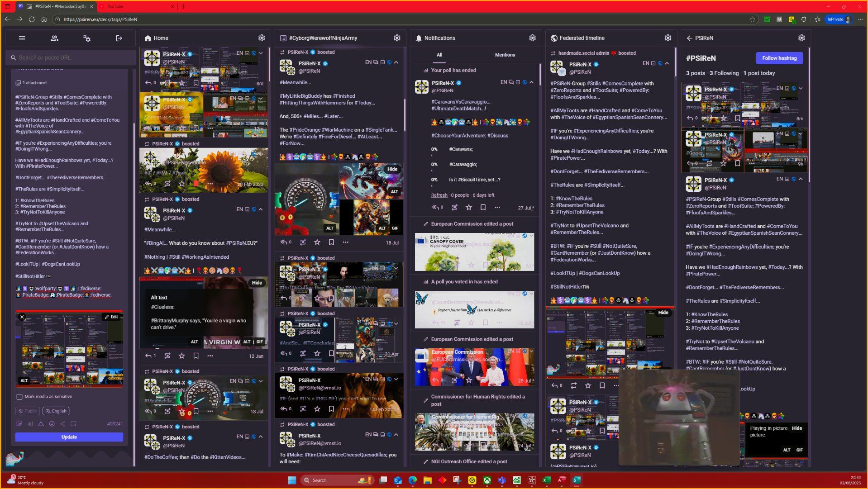Open more options on Home 12 Jan post

[x=210, y=356]
